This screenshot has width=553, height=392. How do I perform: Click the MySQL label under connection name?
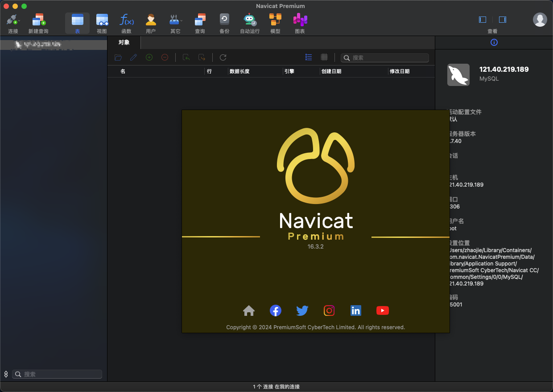(489, 78)
